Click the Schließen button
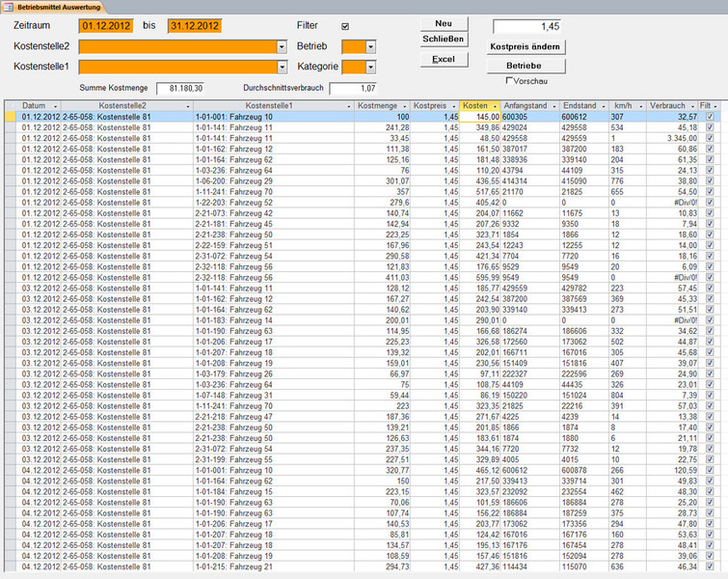Image resolution: width=728 pixels, height=579 pixels. [444, 39]
